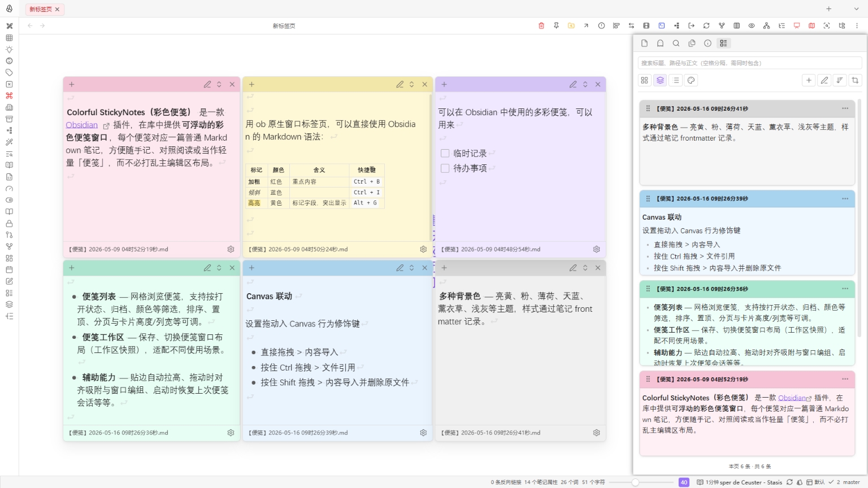Open settings gear on the gray sticky note
Image resolution: width=868 pixels, height=488 pixels.
pyautogui.click(x=596, y=433)
